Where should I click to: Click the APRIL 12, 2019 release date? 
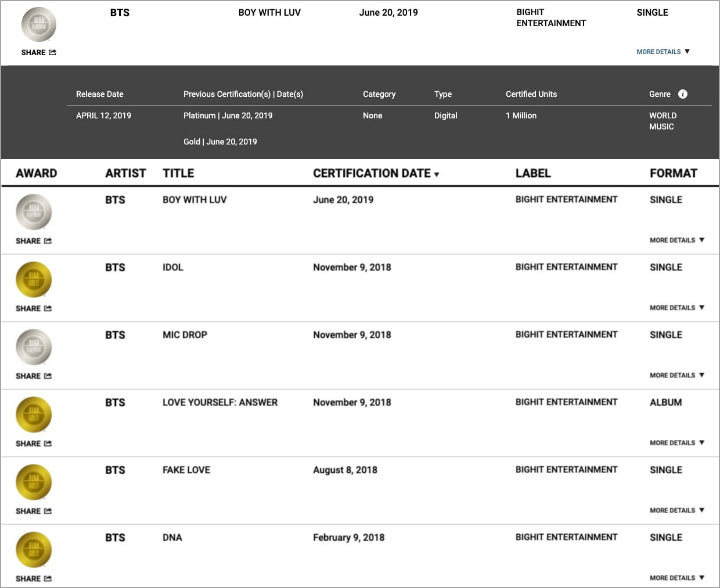[103, 116]
